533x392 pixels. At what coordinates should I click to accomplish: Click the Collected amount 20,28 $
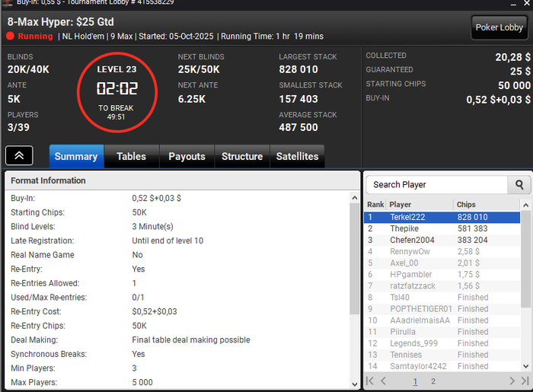(x=512, y=57)
